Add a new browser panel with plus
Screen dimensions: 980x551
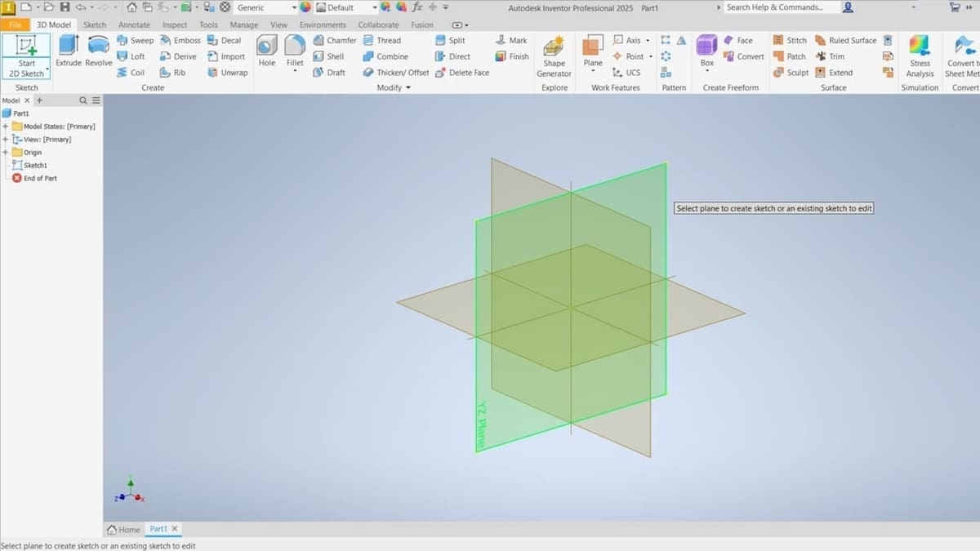[x=38, y=100]
